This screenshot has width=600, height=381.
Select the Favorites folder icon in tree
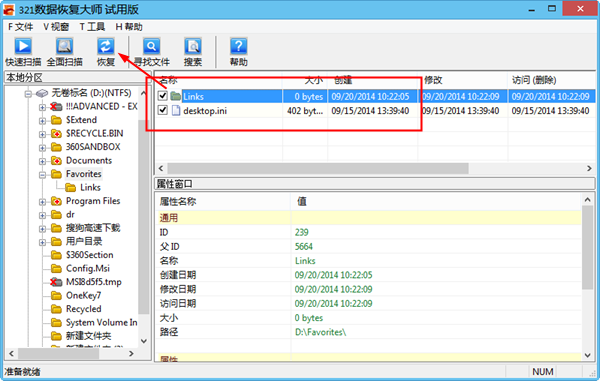coord(56,174)
